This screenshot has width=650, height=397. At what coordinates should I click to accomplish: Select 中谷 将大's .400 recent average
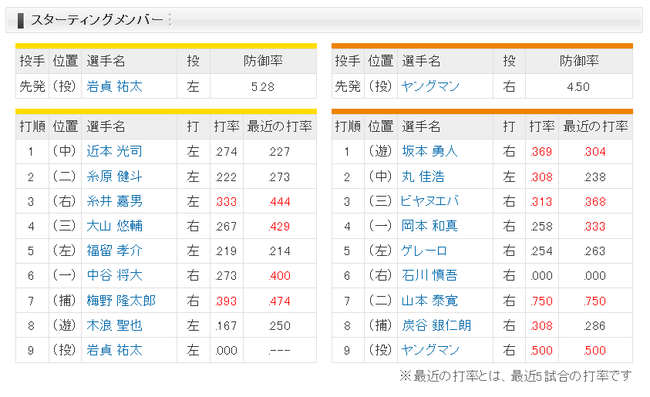(279, 276)
